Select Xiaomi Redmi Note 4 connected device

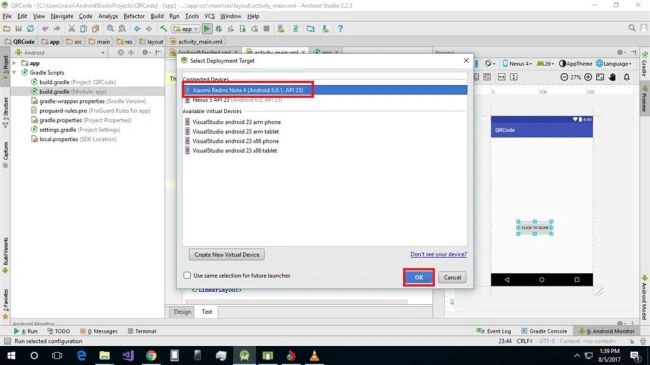coord(325,90)
